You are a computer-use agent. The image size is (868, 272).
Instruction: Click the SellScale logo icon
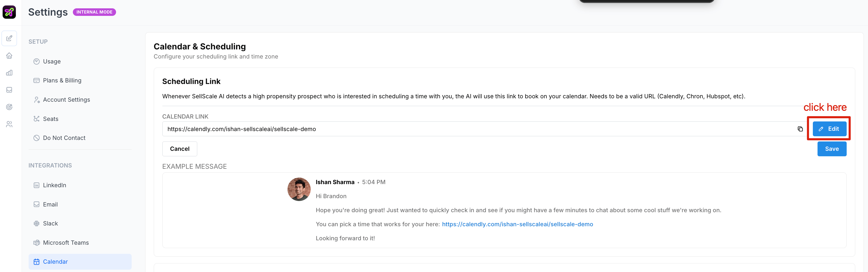(9, 12)
